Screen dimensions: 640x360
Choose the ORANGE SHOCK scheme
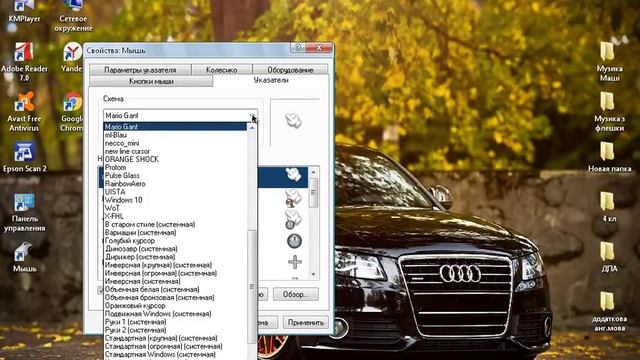175,159
